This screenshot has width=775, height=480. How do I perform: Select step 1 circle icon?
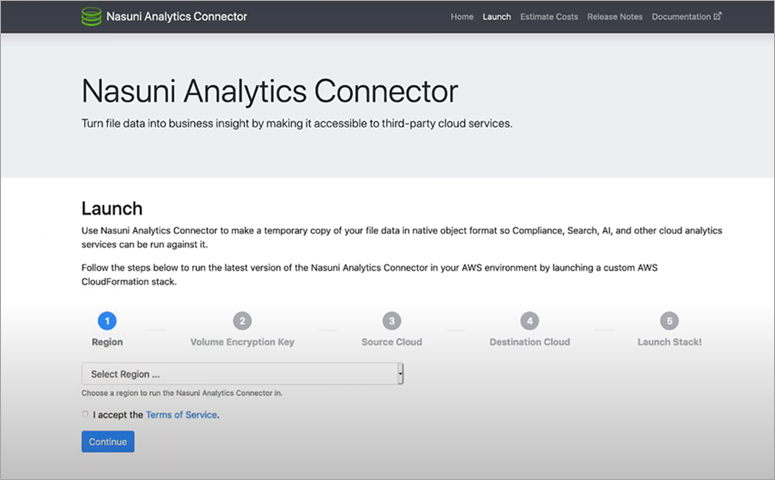(x=107, y=321)
